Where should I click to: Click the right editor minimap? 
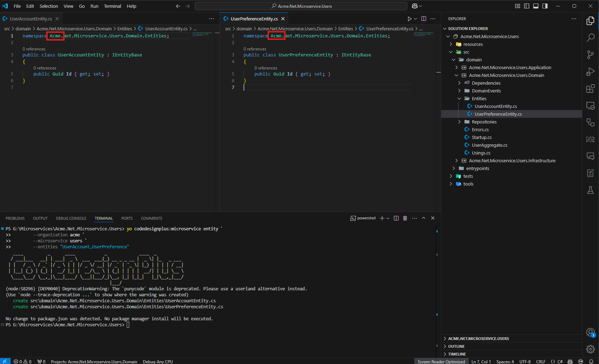(424, 34)
